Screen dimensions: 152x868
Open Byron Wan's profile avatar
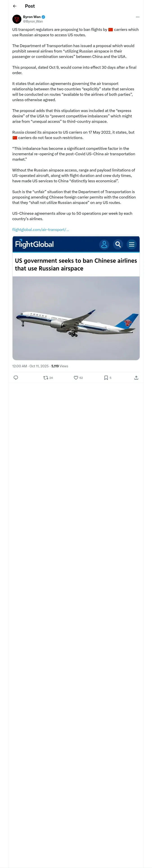tap(17, 19)
